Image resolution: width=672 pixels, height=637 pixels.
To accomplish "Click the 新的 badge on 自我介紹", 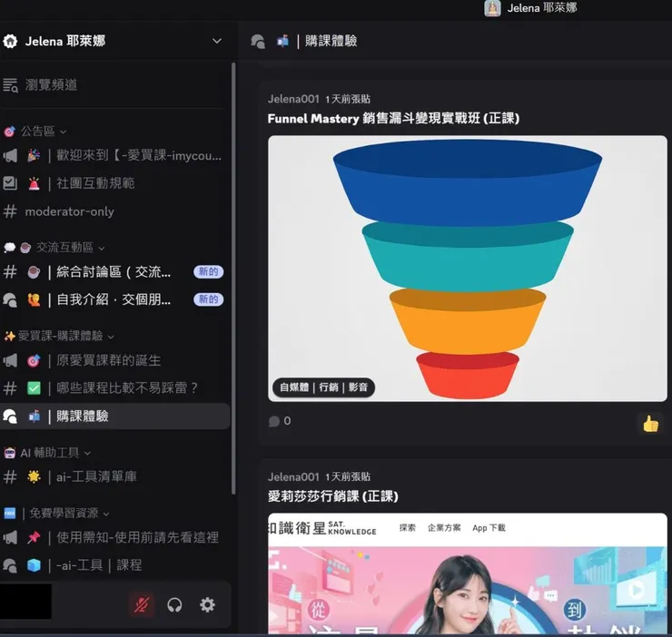I will tap(208, 299).
